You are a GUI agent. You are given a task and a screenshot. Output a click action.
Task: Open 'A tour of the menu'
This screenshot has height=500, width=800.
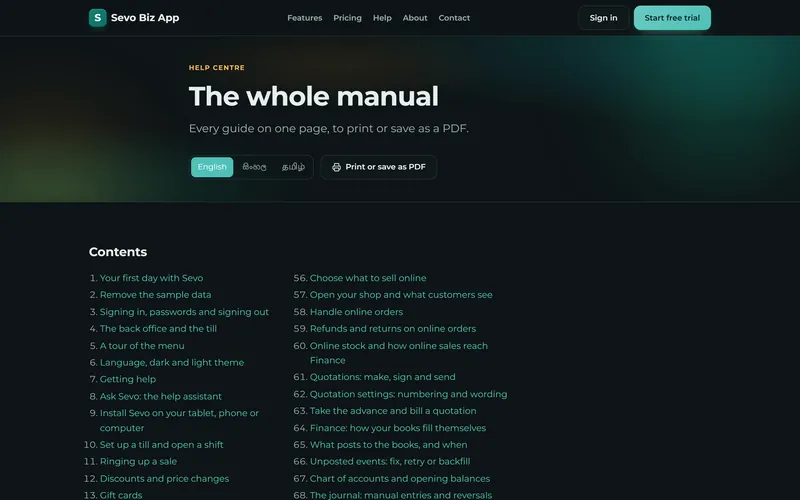tap(142, 346)
